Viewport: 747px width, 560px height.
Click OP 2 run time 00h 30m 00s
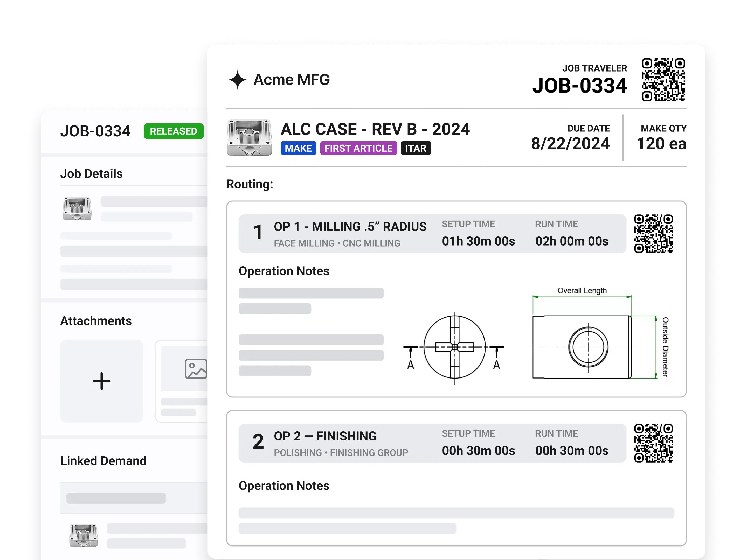tap(572, 451)
